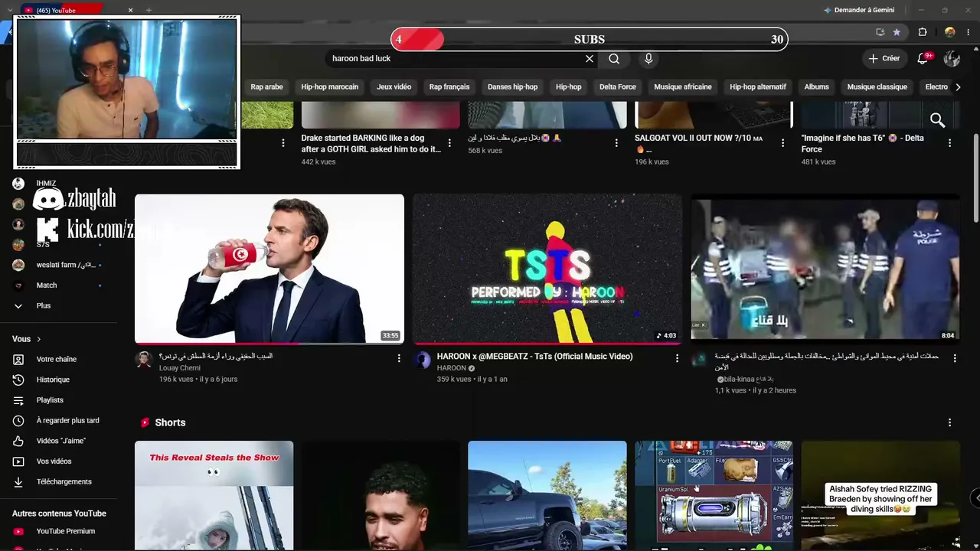This screenshot has width=980, height=551.
Task: Click Demander à Gemini button
Action: [x=859, y=10]
